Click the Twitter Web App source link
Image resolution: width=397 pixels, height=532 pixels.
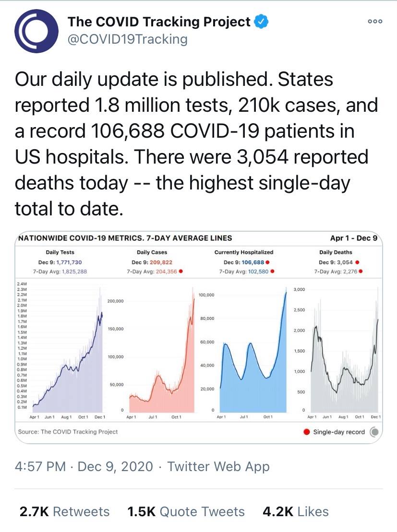point(218,466)
